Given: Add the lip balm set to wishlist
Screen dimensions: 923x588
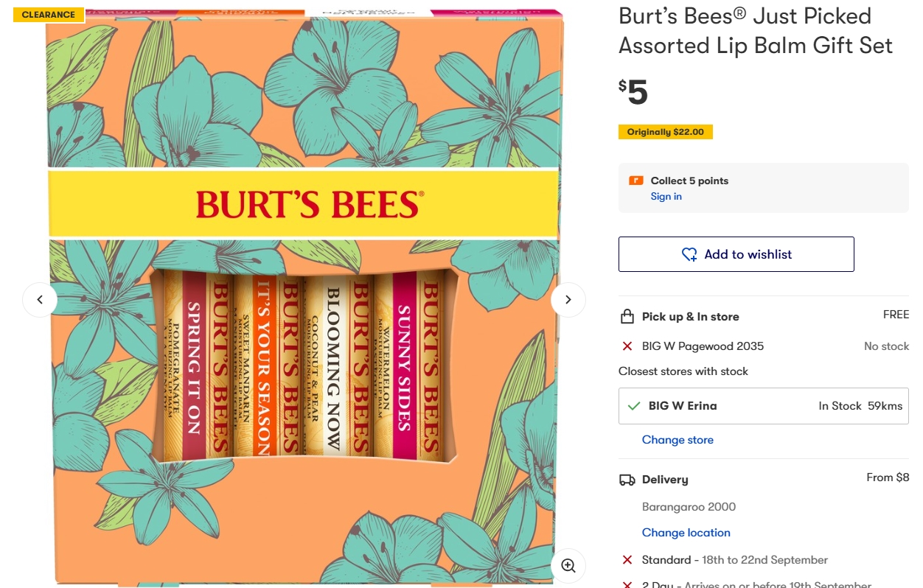Looking at the screenshot, I should click(x=736, y=254).
